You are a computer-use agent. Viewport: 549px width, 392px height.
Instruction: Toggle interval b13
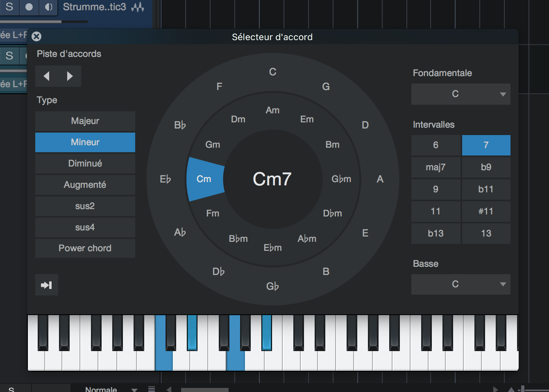(436, 233)
